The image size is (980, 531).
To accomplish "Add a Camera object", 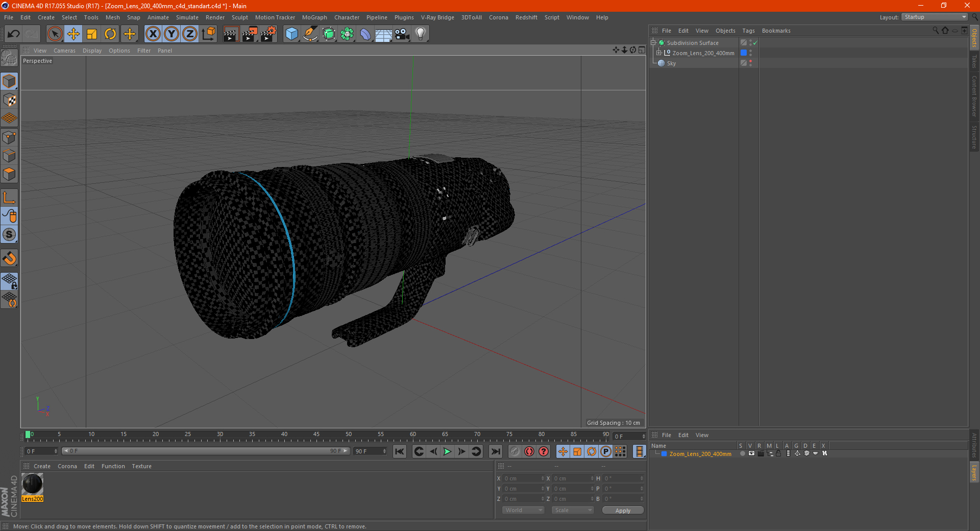I will 402,34.
